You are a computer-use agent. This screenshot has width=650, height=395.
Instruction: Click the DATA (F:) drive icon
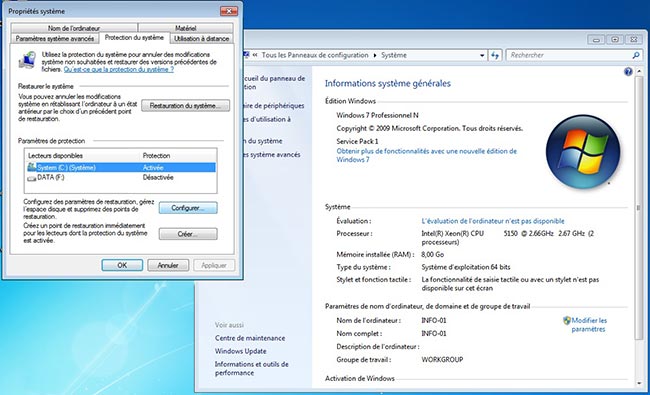click(x=32, y=178)
